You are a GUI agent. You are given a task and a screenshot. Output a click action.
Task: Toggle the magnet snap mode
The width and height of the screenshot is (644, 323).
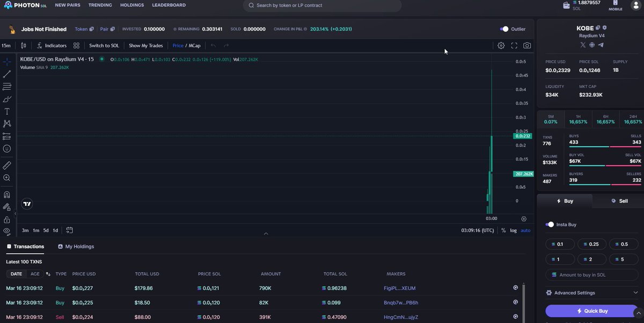(7, 195)
